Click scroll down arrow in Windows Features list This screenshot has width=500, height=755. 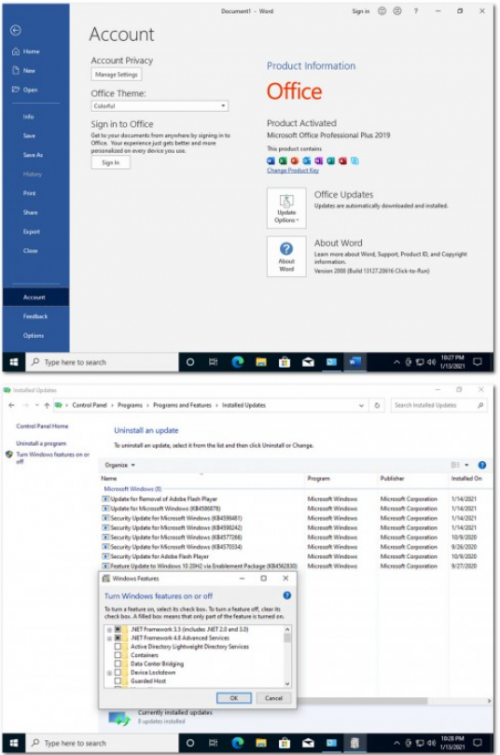tap(288, 684)
